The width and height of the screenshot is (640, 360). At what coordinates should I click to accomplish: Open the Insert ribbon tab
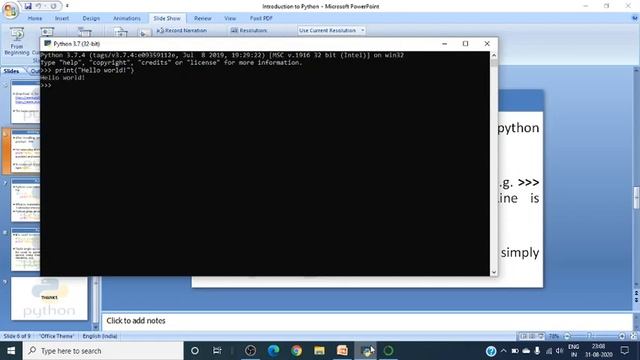(62, 18)
